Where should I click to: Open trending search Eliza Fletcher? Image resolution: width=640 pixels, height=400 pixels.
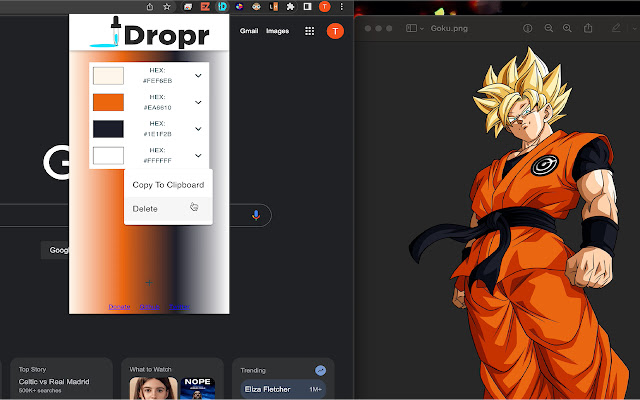pos(283,389)
